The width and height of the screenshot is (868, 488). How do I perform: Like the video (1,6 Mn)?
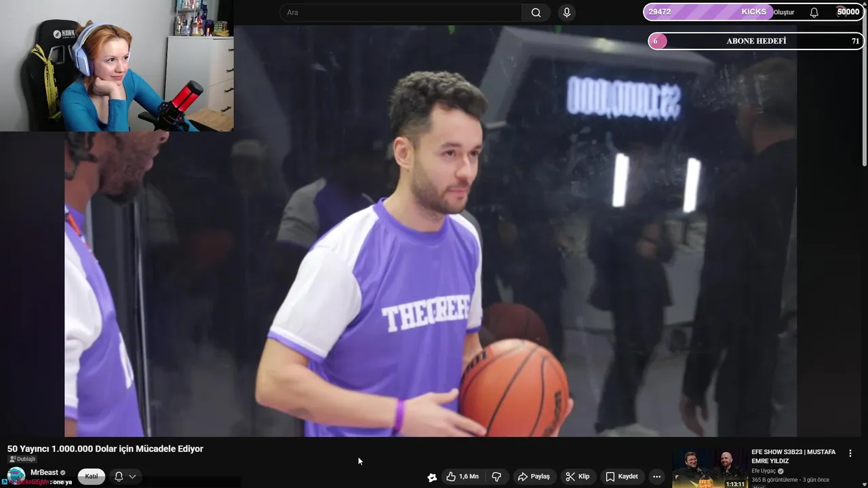coord(462,476)
